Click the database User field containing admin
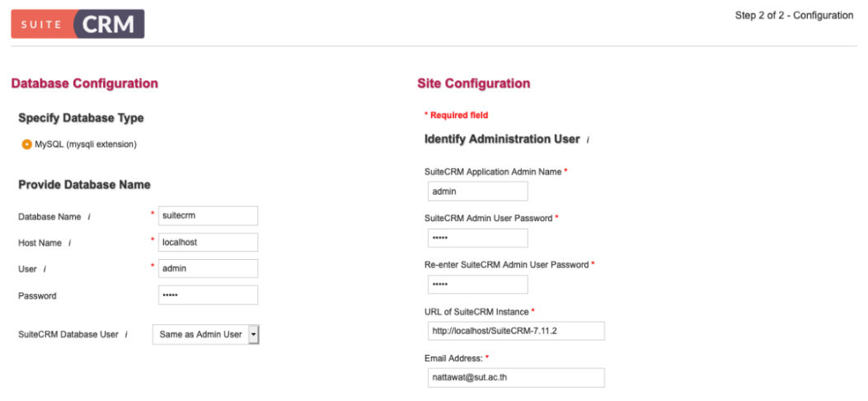 [x=208, y=269]
